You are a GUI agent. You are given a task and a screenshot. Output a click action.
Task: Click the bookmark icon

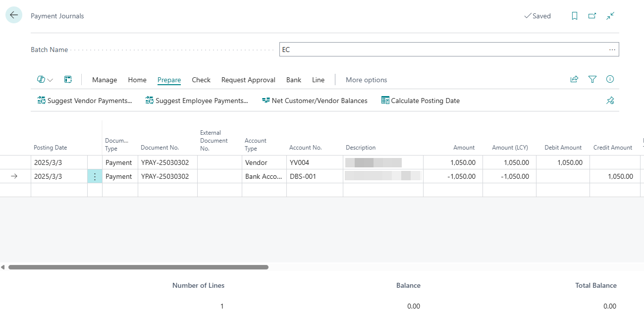pyautogui.click(x=575, y=16)
